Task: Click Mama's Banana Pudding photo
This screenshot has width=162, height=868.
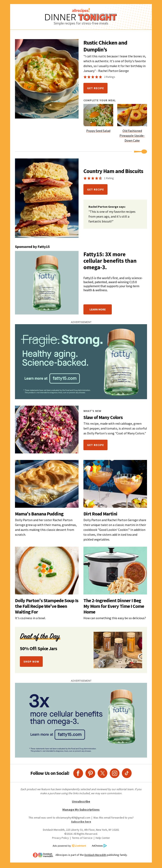Action: click(x=47, y=483)
